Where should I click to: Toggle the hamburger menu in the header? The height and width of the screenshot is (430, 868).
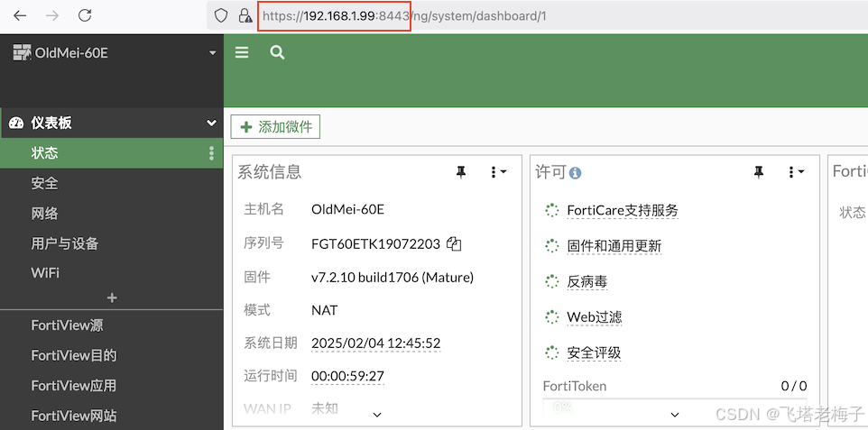(x=242, y=52)
